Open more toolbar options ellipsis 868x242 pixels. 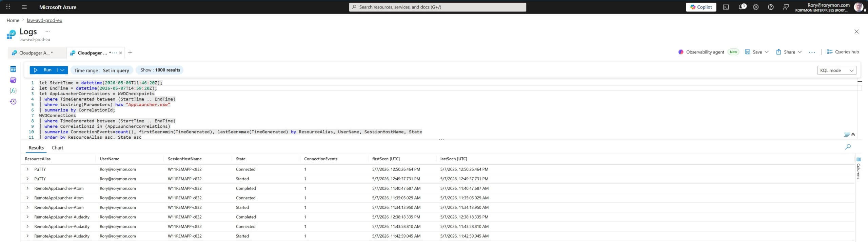(x=812, y=52)
